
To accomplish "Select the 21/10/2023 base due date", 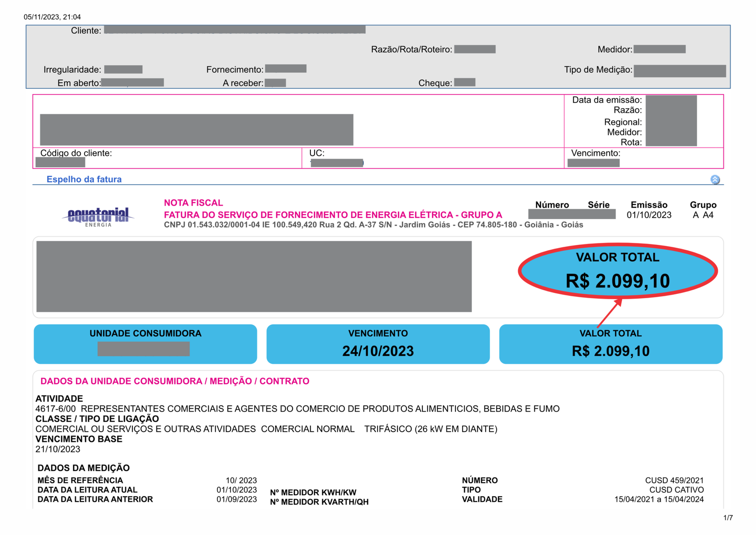I will (58, 449).
